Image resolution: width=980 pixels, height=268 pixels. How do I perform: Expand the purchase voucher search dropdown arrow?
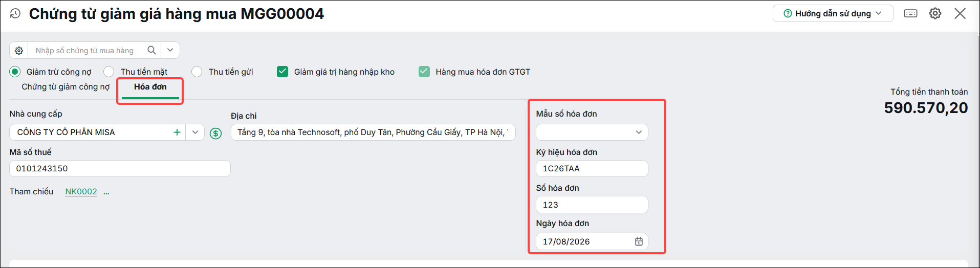coord(170,50)
